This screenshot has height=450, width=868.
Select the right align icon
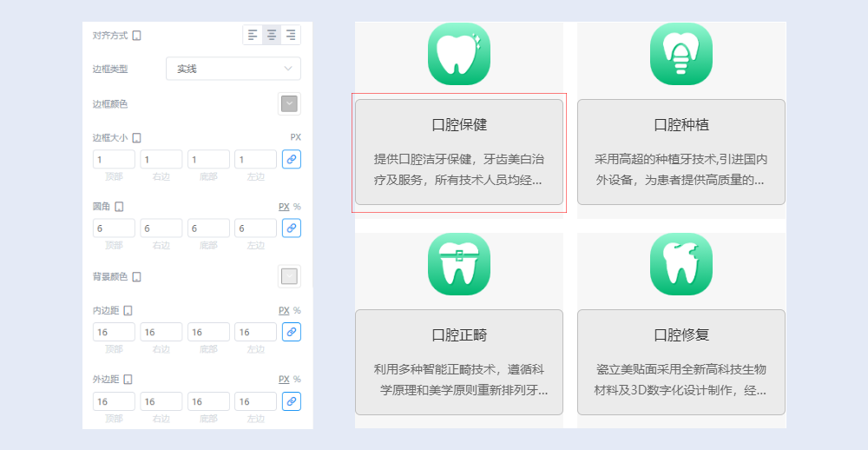pos(291,35)
